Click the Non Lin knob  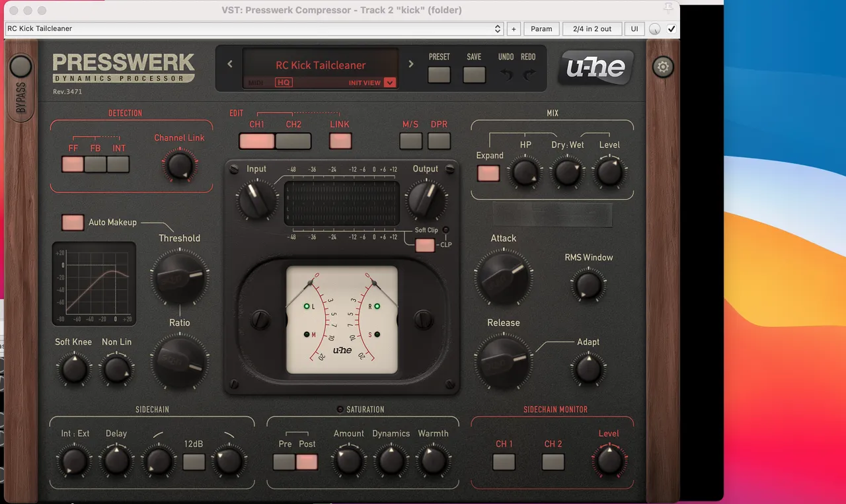point(116,369)
